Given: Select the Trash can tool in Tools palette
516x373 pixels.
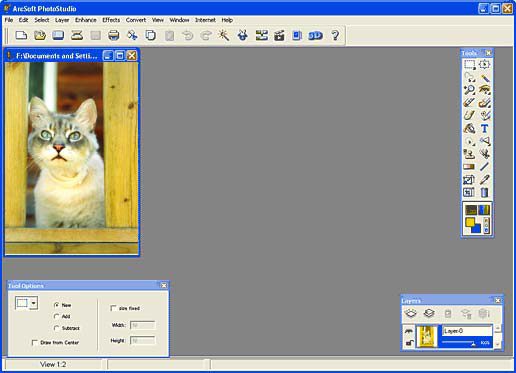Looking at the screenshot, I should click(x=484, y=192).
